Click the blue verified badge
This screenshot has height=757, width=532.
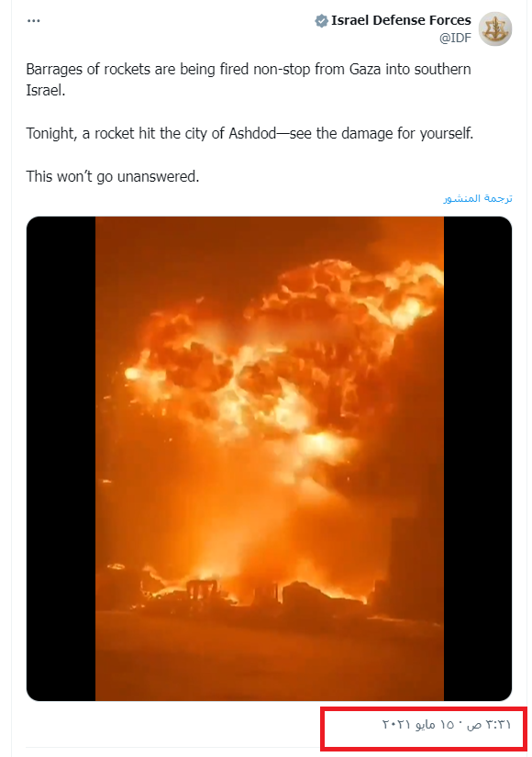click(x=321, y=21)
